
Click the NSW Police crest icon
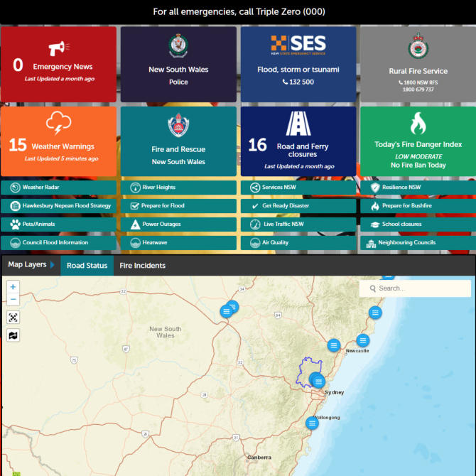pos(178,45)
